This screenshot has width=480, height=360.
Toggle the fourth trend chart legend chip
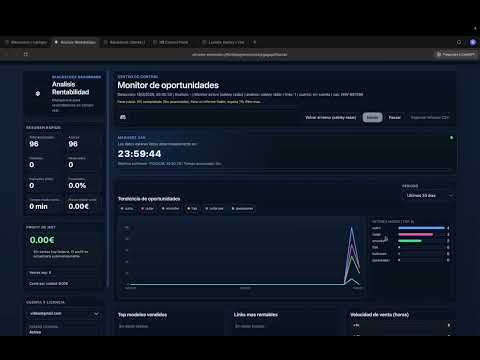coord(192,209)
